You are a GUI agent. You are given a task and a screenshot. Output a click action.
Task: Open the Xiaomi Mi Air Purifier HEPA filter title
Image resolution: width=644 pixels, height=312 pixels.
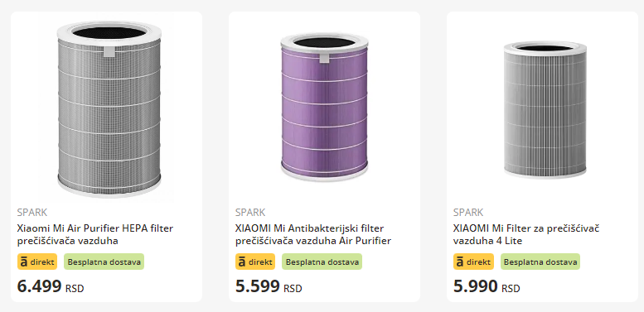point(95,234)
